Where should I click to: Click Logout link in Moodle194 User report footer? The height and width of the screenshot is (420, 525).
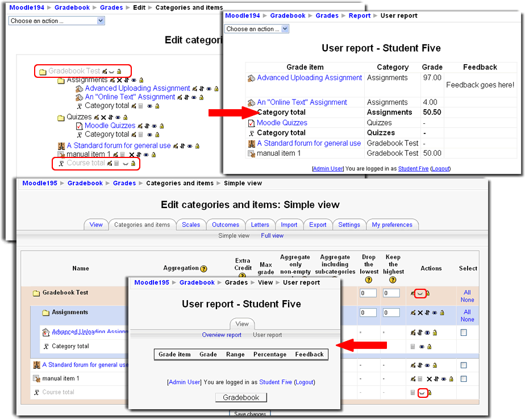point(440,168)
